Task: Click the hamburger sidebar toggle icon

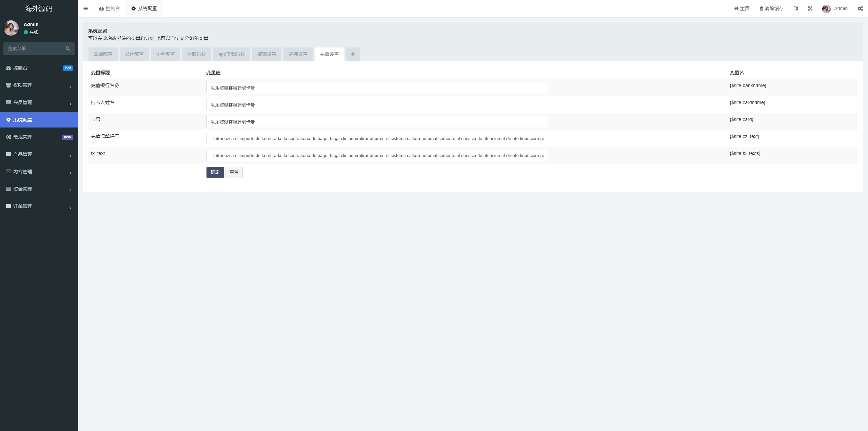Action: click(x=85, y=8)
